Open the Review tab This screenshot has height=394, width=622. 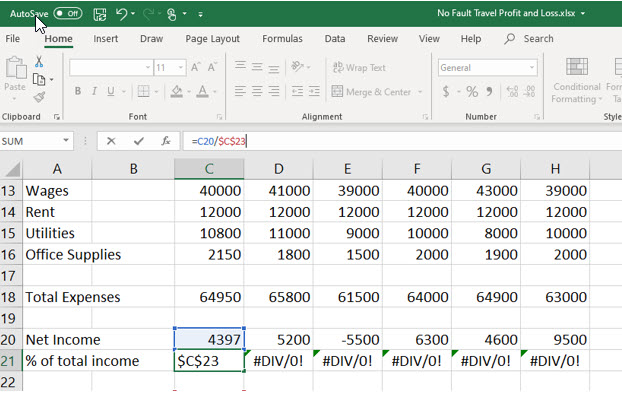pyautogui.click(x=382, y=38)
